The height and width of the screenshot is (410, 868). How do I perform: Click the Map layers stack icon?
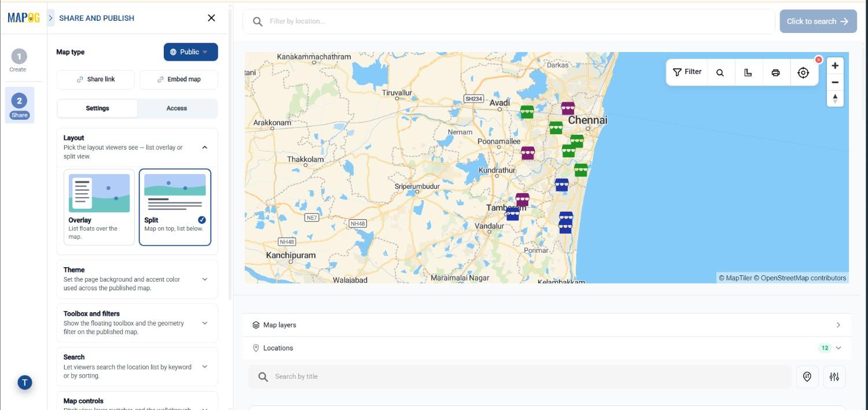coord(256,325)
